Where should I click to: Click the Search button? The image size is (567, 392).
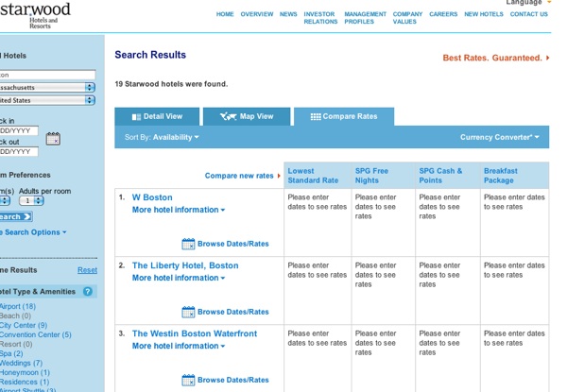pos(16,216)
